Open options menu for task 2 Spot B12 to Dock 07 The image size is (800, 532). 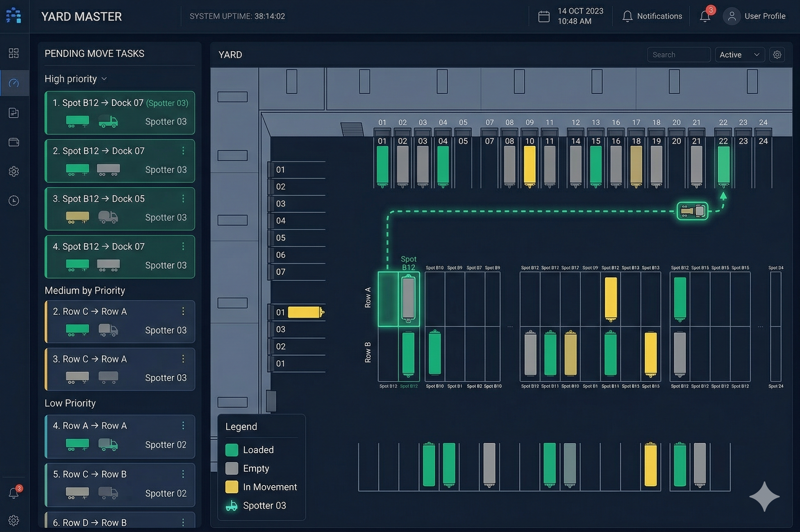pos(183,151)
